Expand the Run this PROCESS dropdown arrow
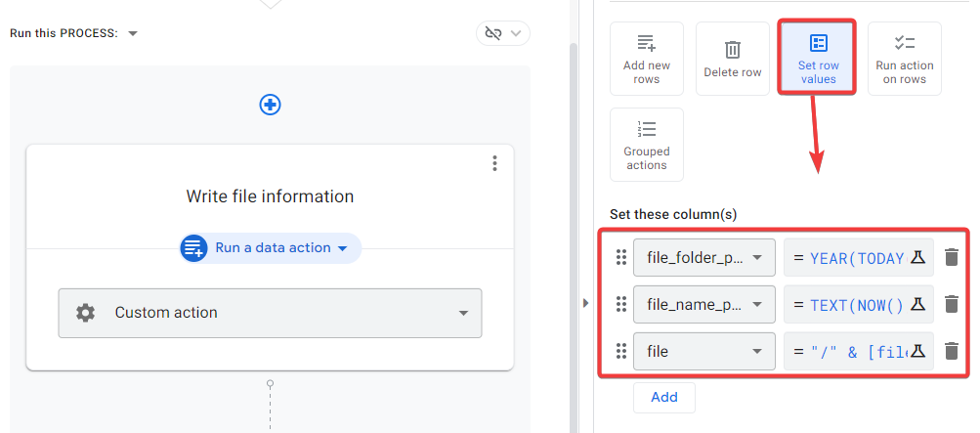This screenshot has width=980, height=433. 134,33
